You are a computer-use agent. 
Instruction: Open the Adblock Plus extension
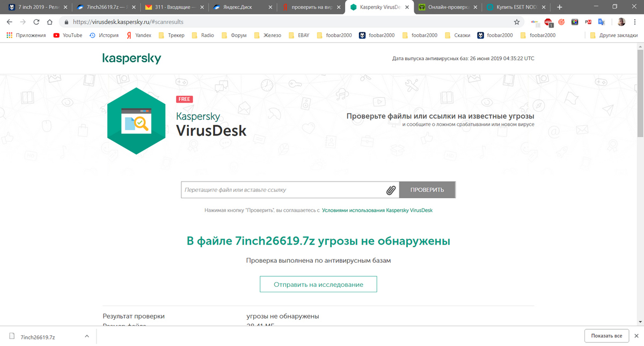(548, 23)
